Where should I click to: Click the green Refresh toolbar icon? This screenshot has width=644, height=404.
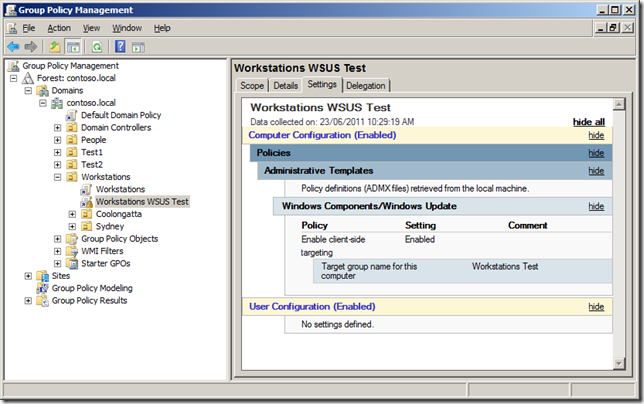point(97,46)
